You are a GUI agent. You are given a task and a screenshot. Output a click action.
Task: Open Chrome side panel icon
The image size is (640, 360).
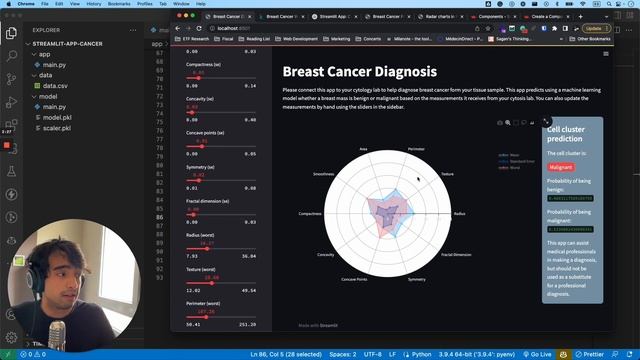tap(565, 29)
